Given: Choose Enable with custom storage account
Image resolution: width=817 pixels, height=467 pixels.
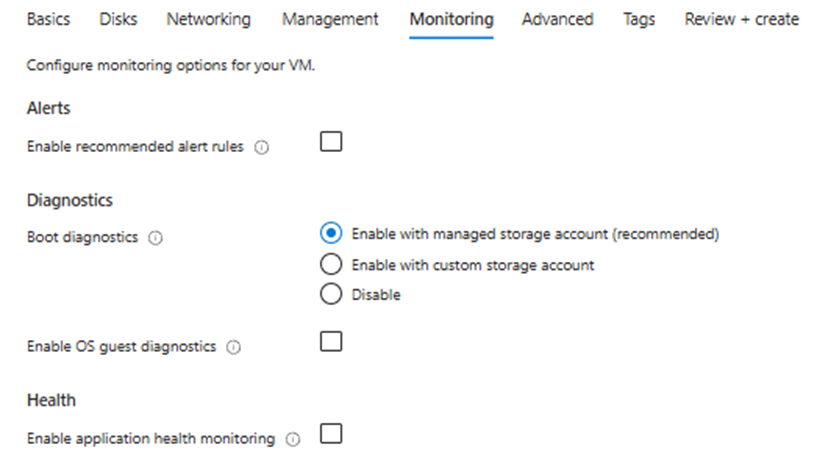Looking at the screenshot, I should (331, 265).
